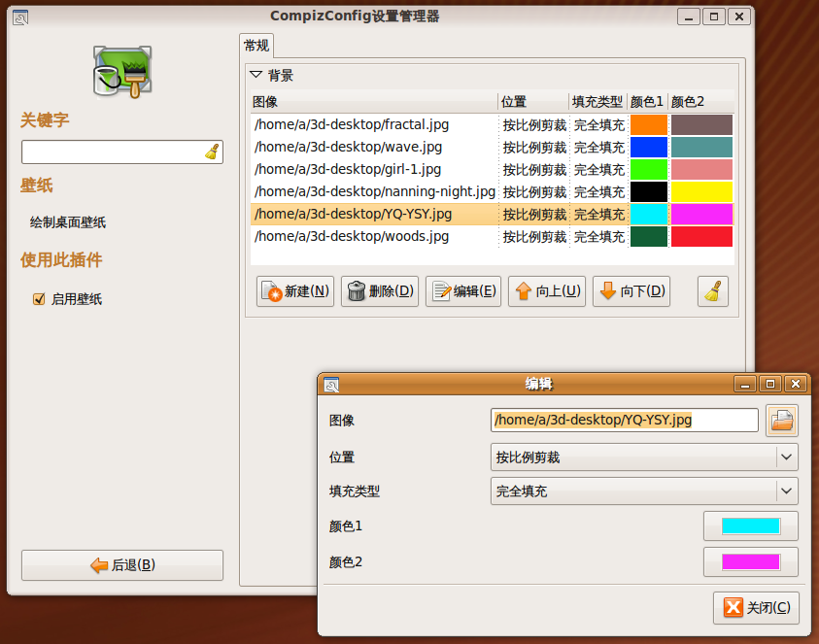Click the 位置 column header
The height and width of the screenshot is (644, 819).
point(533,102)
